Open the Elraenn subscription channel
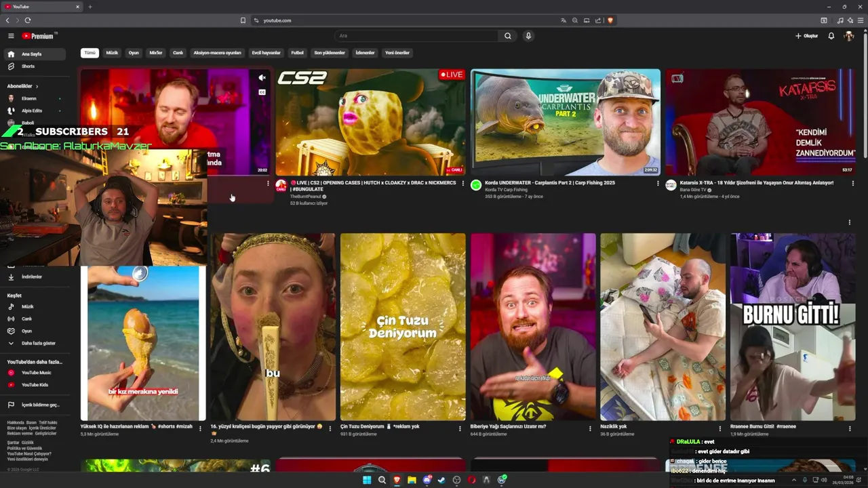Image resolution: width=868 pixels, height=488 pixels. (36, 98)
